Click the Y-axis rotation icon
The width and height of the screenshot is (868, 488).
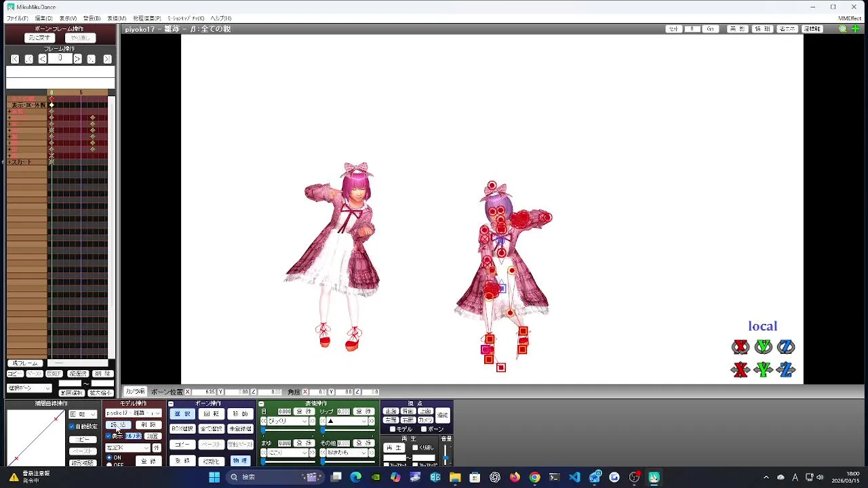coord(764,347)
